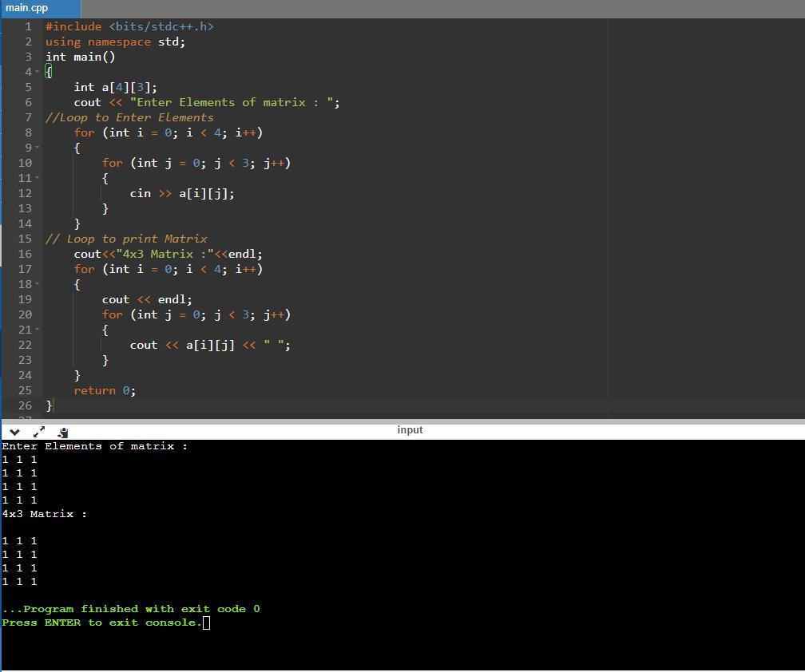Fold the block starting at line 21

tap(38, 330)
